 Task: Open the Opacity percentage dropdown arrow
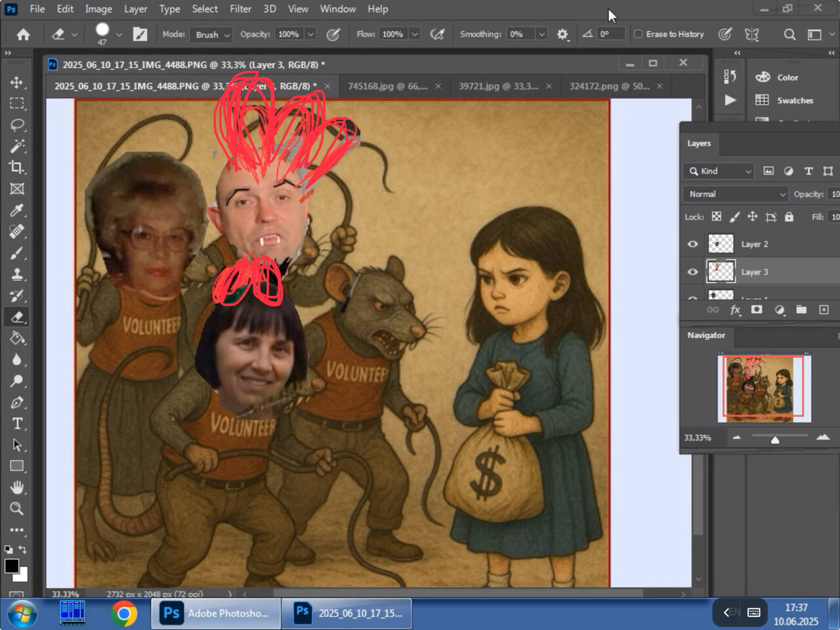310,34
